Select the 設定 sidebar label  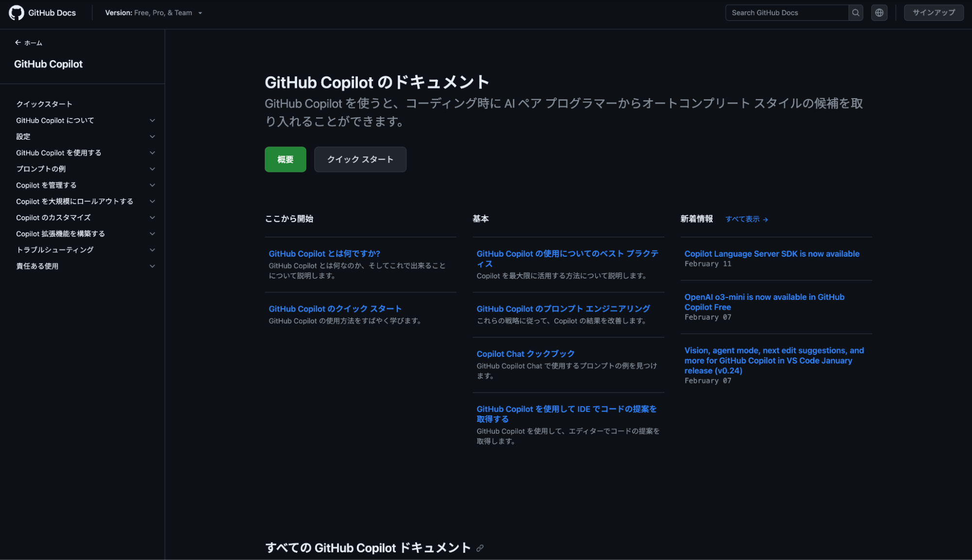(x=23, y=137)
